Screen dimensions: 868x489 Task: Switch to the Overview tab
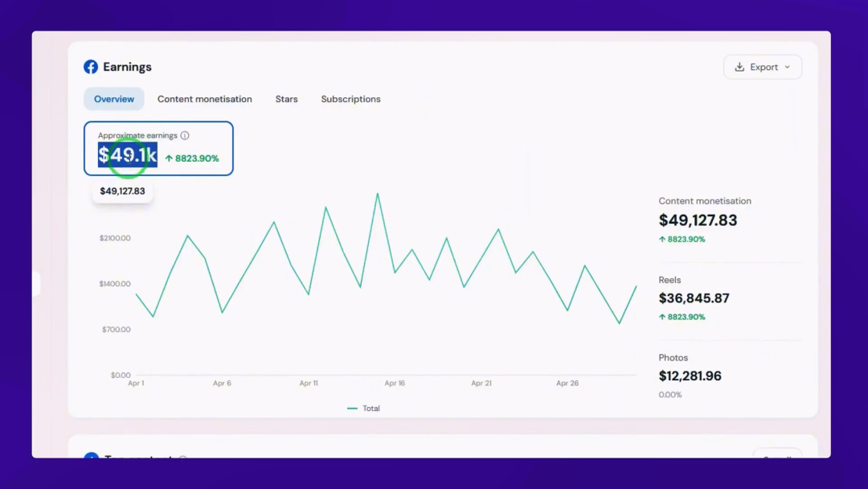[x=114, y=99]
